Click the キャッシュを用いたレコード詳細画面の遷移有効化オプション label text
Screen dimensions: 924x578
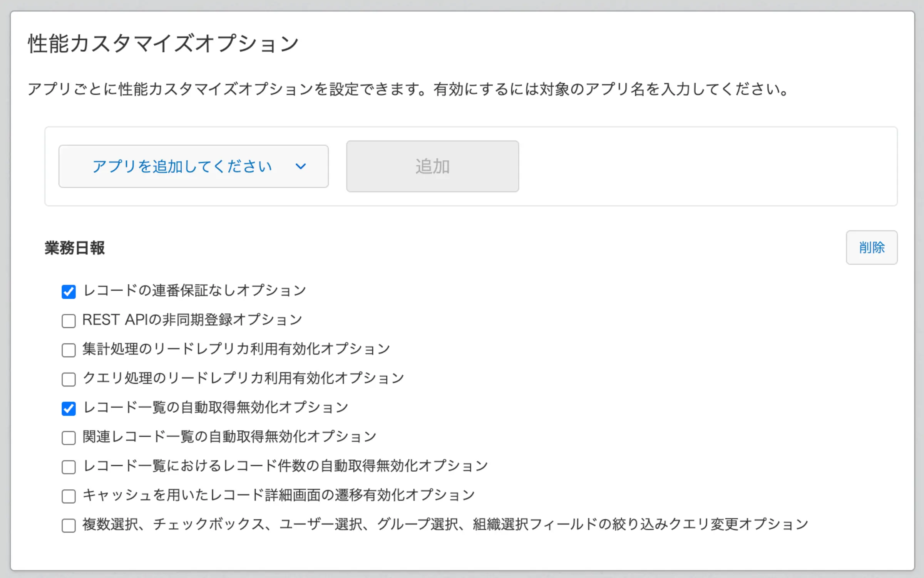coord(279,495)
